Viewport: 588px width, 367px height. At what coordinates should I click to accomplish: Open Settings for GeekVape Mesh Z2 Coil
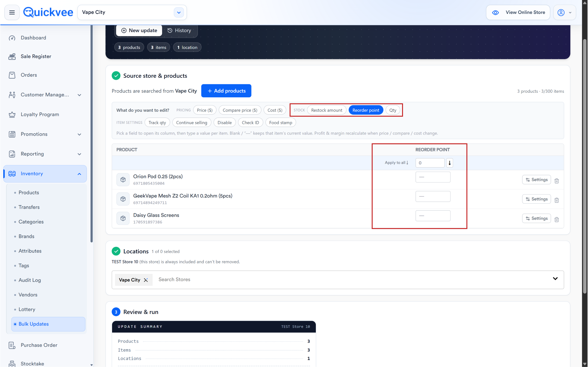(x=536, y=199)
